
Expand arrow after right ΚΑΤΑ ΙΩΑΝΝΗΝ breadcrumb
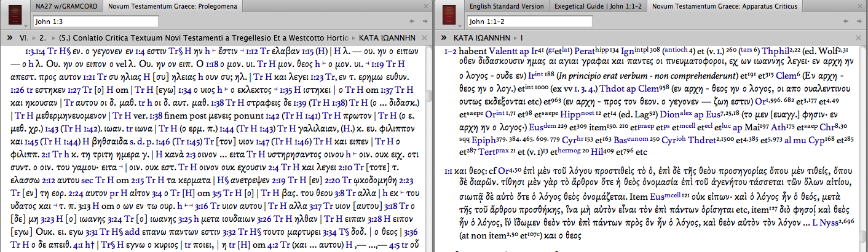pyautogui.click(x=516, y=37)
